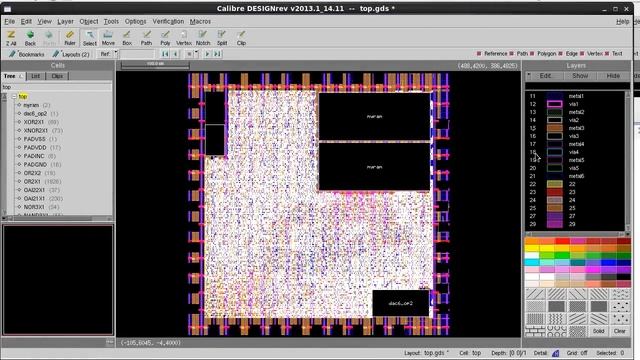Open the Object menu
This screenshot has height=360, width=640.
(x=89, y=21)
